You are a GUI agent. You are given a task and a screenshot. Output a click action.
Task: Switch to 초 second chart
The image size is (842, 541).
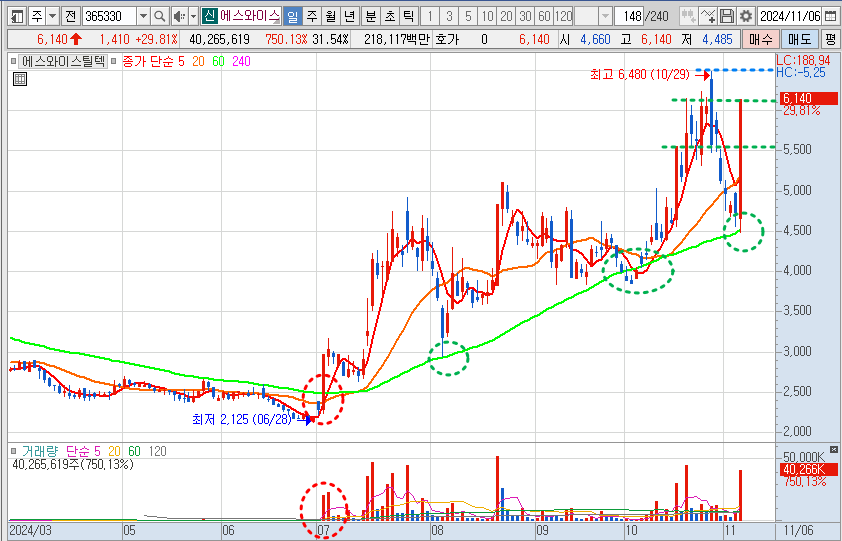pyautogui.click(x=390, y=17)
